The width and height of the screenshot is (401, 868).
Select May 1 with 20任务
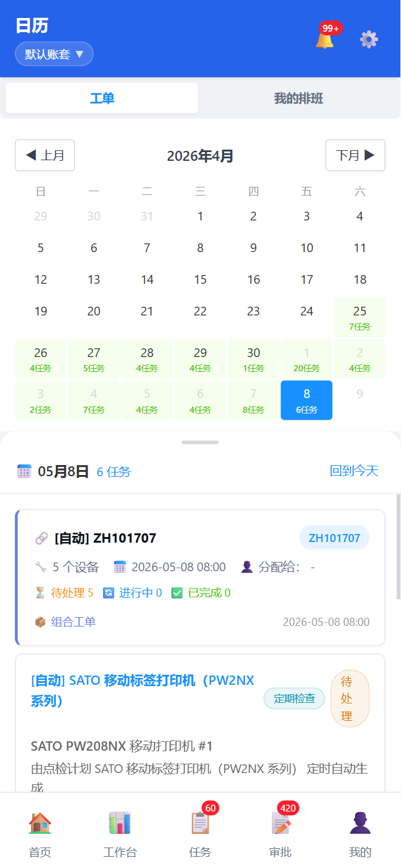(307, 359)
